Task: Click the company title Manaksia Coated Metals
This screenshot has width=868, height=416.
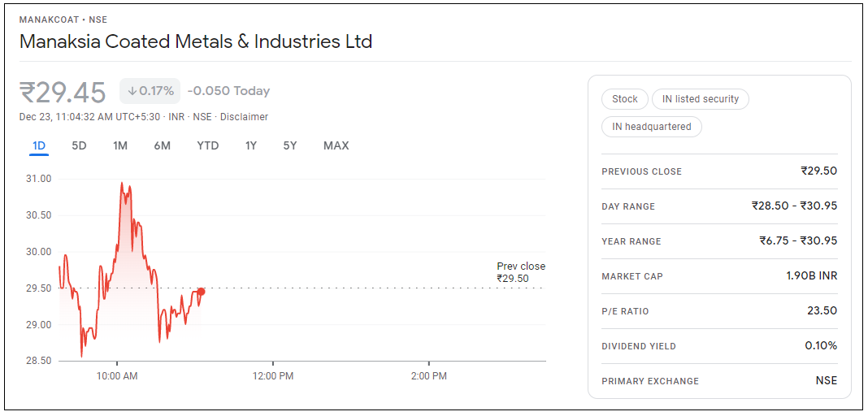Action: click(x=196, y=41)
